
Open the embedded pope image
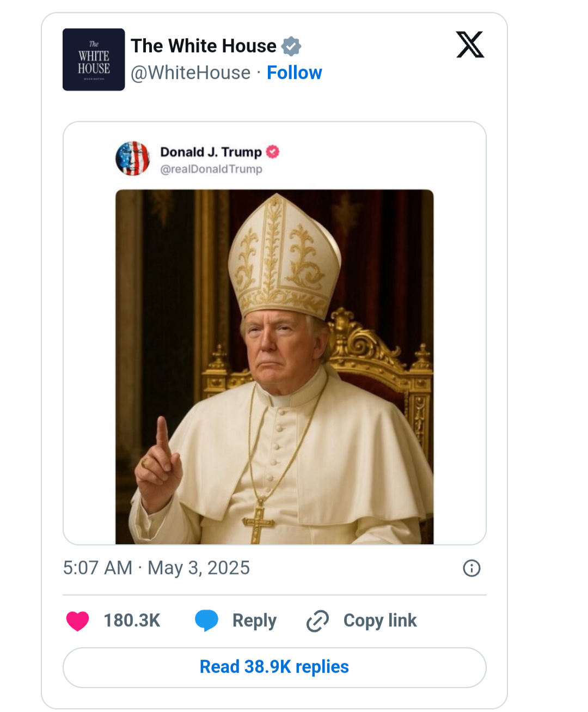click(x=274, y=366)
